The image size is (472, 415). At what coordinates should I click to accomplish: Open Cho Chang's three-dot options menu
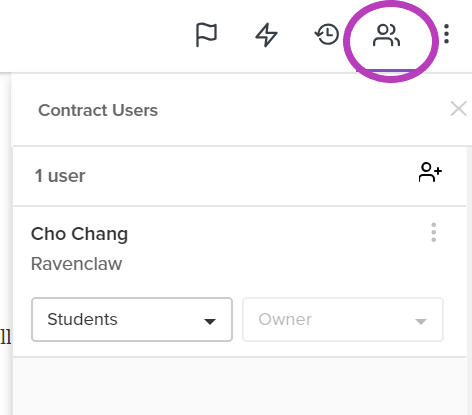pos(433,232)
